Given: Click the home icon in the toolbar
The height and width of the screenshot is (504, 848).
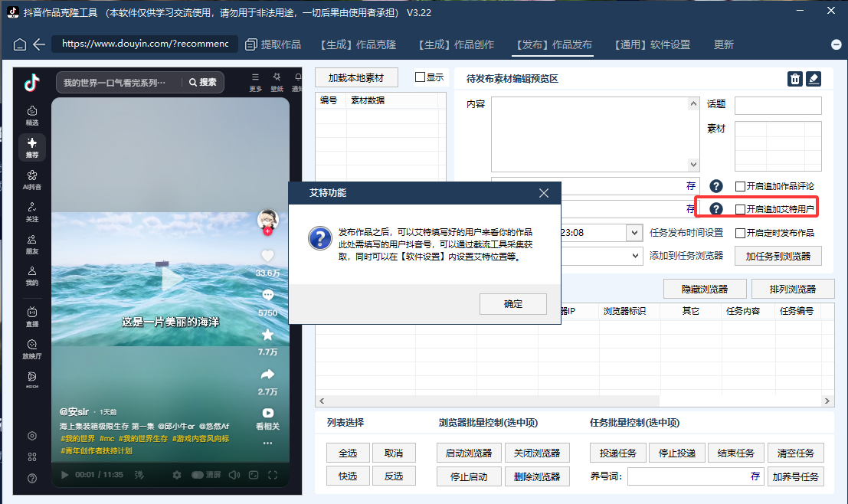Looking at the screenshot, I should 21,44.
